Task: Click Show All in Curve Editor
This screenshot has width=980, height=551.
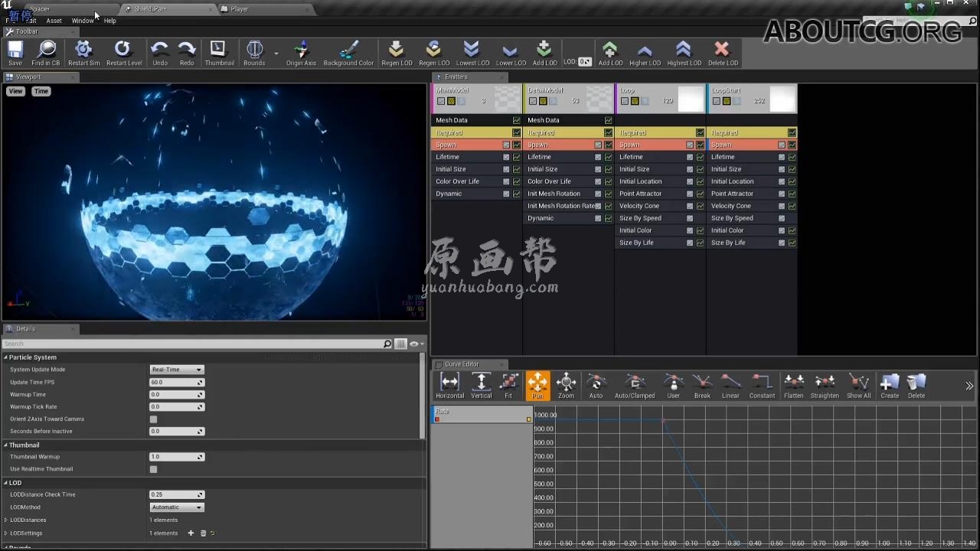Action: click(x=858, y=386)
